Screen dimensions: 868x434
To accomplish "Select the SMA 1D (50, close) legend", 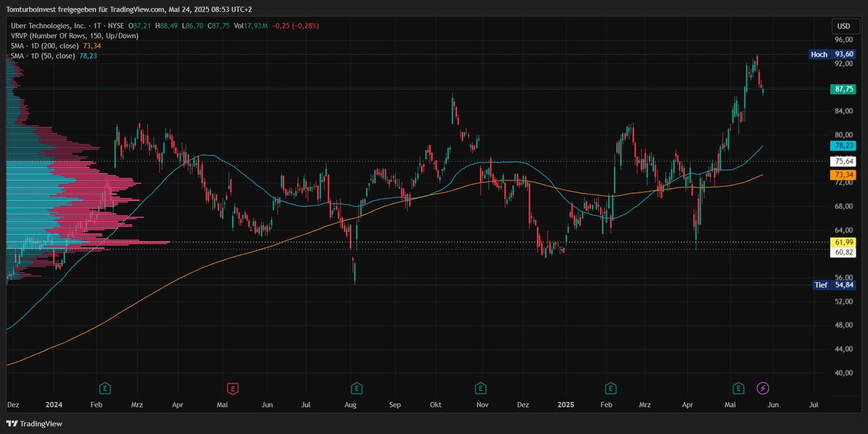I will pyautogui.click(x=43, y=56).
